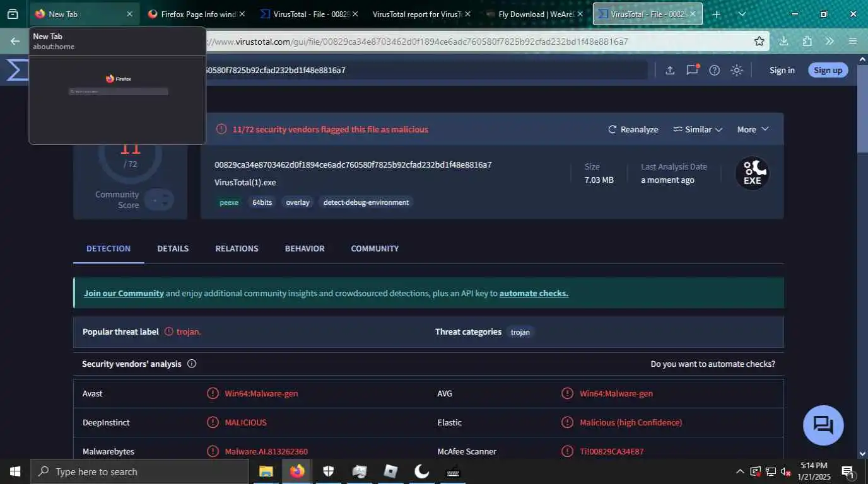The height and width of the screenshot is (484, 868).
Task: Open the crescent moon taskbar app
Action: click(421, 471)
